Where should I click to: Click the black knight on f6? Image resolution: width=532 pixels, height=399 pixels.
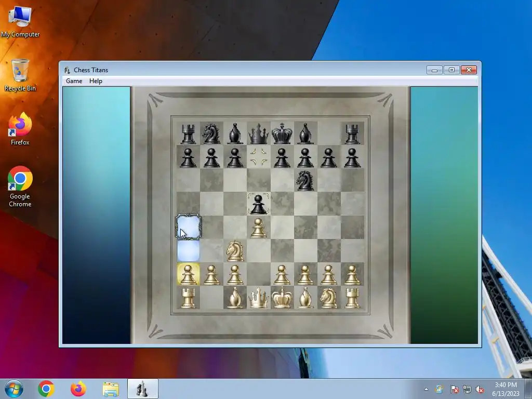305,180
